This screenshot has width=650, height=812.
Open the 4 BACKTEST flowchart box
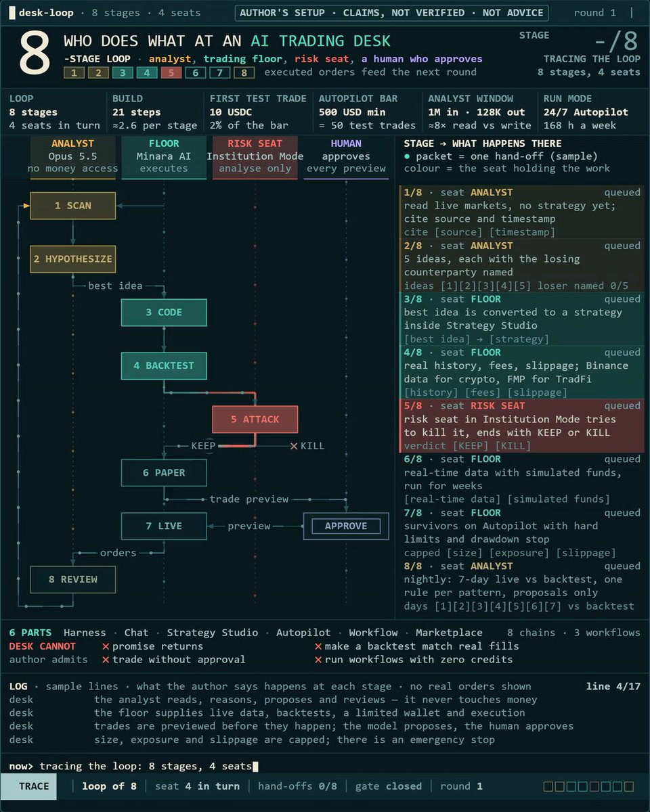click(x=164, y=366)
